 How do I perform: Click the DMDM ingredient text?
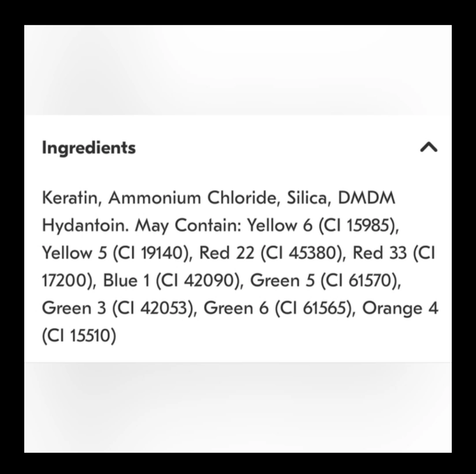[366, 198]
